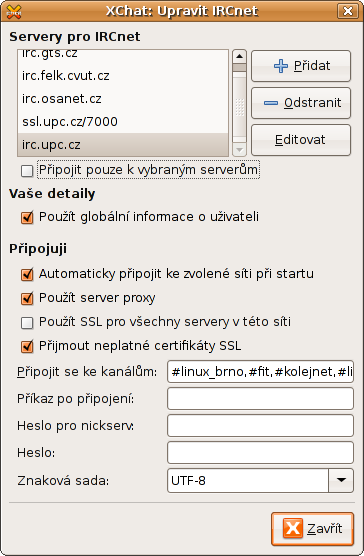
Task: Select irc.felk.cvut.cz in server list
Action: (x=123, y=76)
